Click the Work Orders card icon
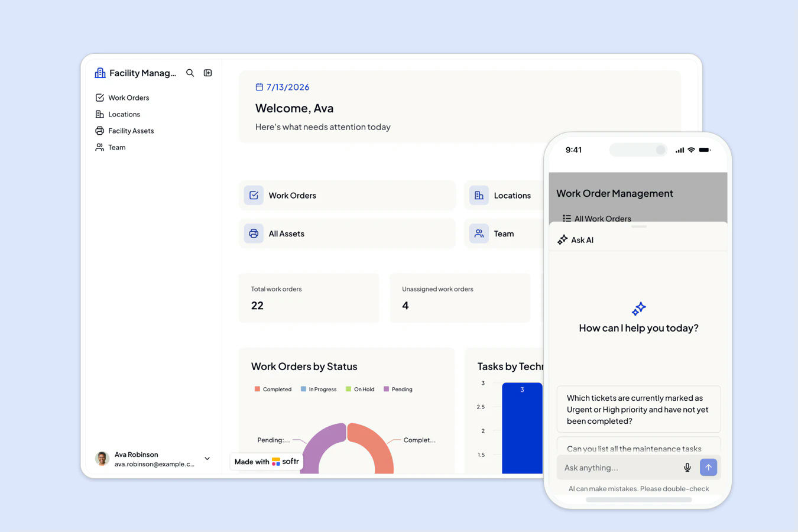This screenshot has height=532, width=798. [254, 195]
